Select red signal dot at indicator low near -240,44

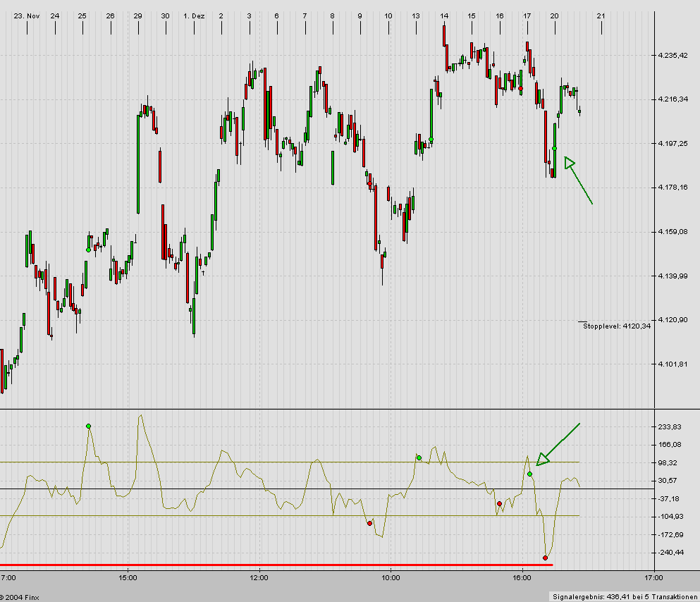pos(545,558)
